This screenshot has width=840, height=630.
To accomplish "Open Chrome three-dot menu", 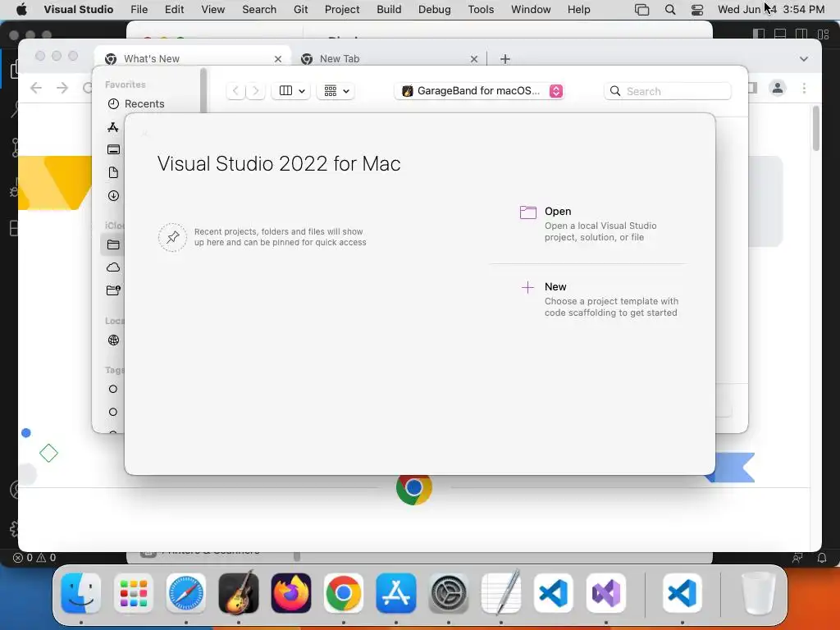I will (804, 88).
